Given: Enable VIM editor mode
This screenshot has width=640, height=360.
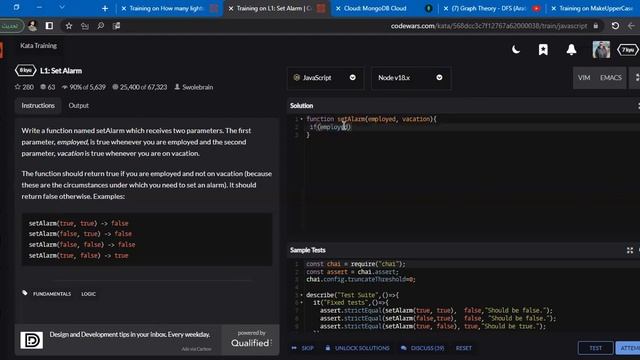Looking at the screenshot, I should (x=584, y=78).
